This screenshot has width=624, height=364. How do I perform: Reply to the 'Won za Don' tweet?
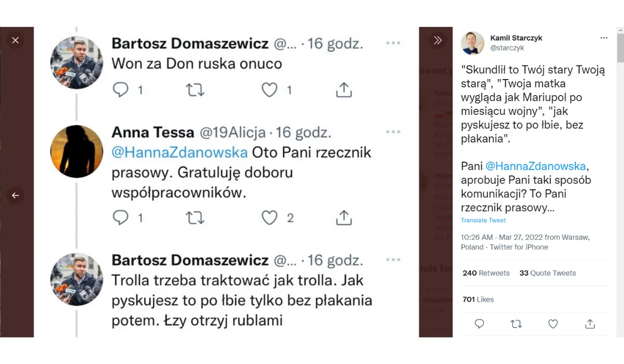pyautogui.click(x=121, y=90)
